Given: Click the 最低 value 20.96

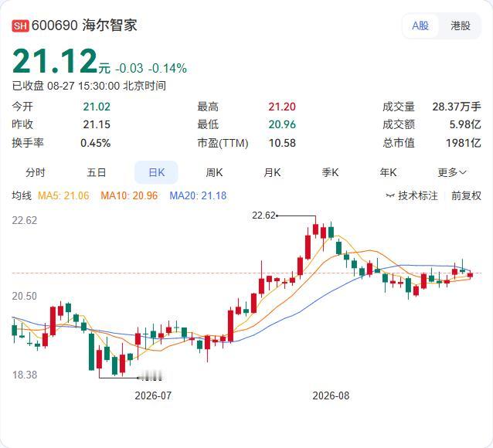Looking at the screenshot, I should [282, 124].
